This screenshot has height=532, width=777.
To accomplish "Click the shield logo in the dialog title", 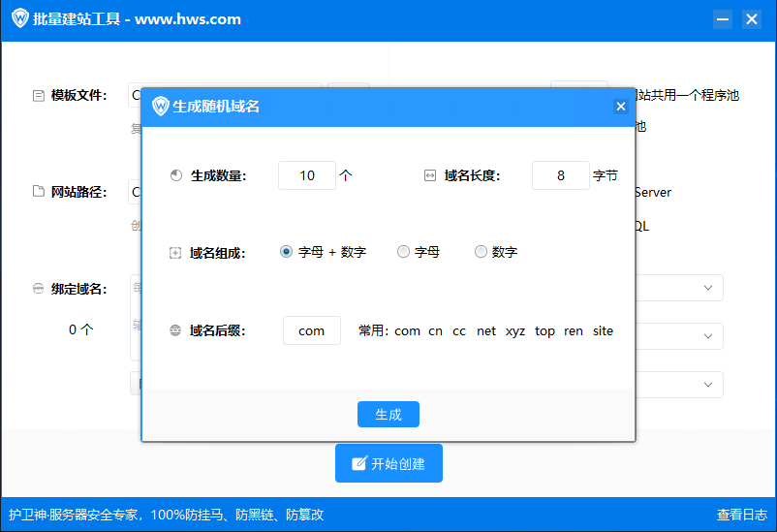I will (x=160, y=107).
